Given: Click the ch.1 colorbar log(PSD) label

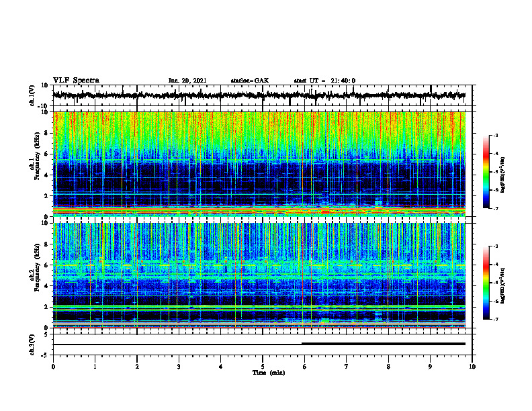Looking at the screenshot, I should point(503,175).
